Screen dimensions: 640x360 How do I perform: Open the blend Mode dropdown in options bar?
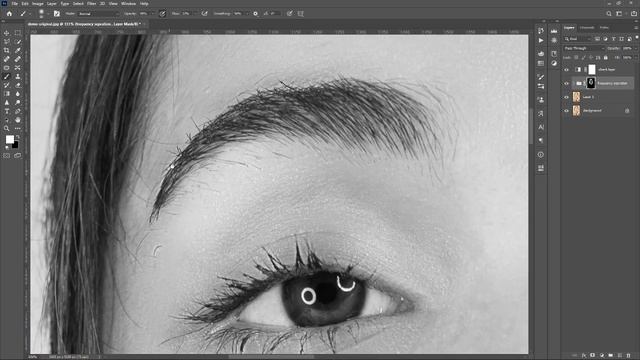tap(98, 13)
